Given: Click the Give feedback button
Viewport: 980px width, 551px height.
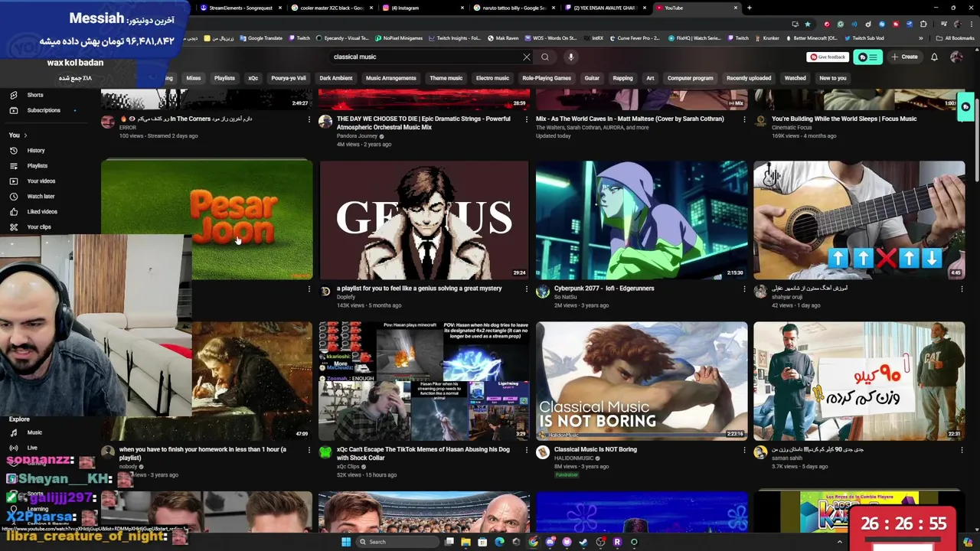Looking at the screenshot, I should click(828, 57).
